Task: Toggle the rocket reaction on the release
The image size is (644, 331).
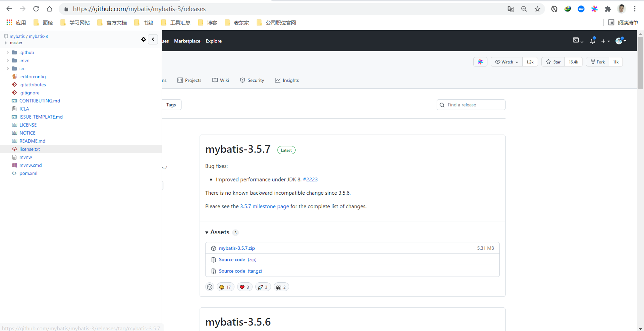Action: pos(263,287)
